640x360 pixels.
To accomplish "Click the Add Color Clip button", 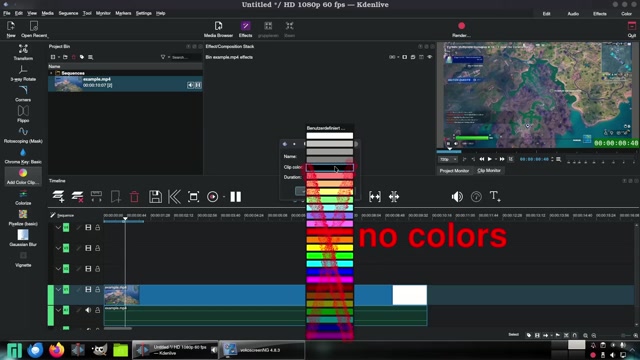I will [23, 176].
